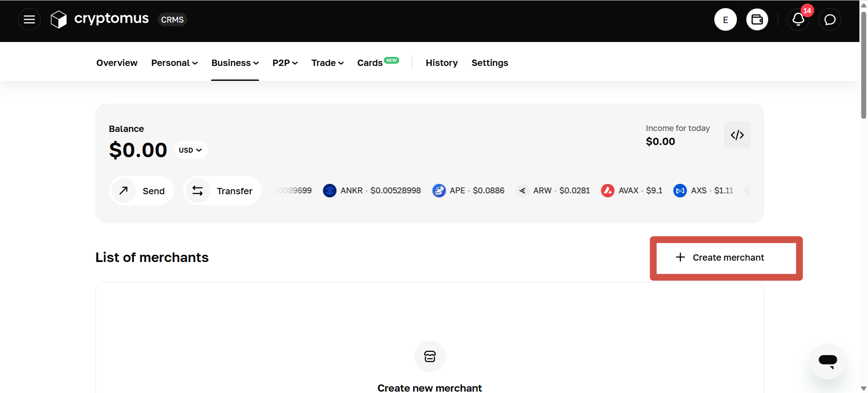The height and width of the screenshot is (393, 868).
Task: Click the Send button
Action: click(x=142, y=191)
